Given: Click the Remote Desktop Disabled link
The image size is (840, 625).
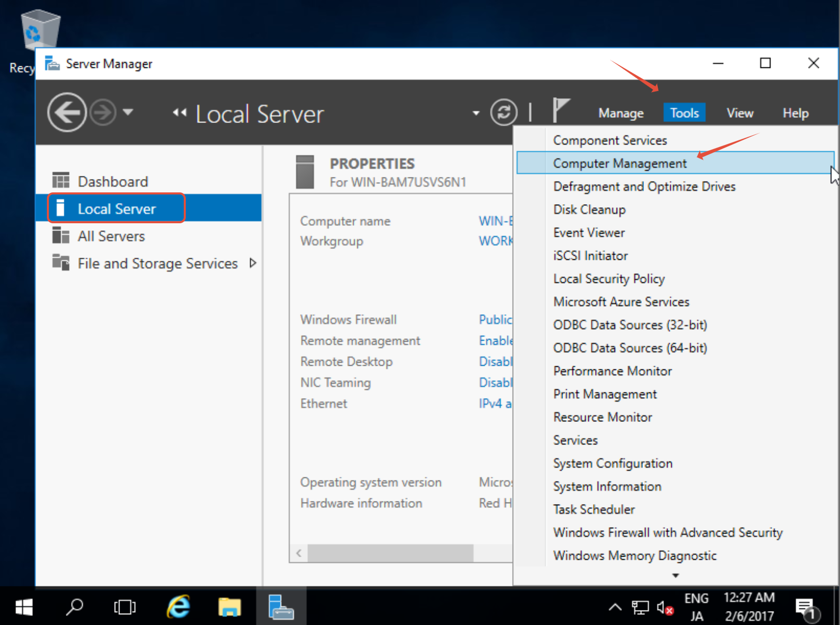Looking at the screenshot, I should 495,361.
